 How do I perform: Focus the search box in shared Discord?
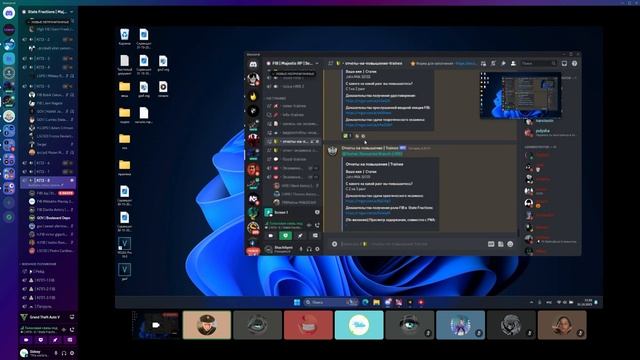(x=539, y=63)
